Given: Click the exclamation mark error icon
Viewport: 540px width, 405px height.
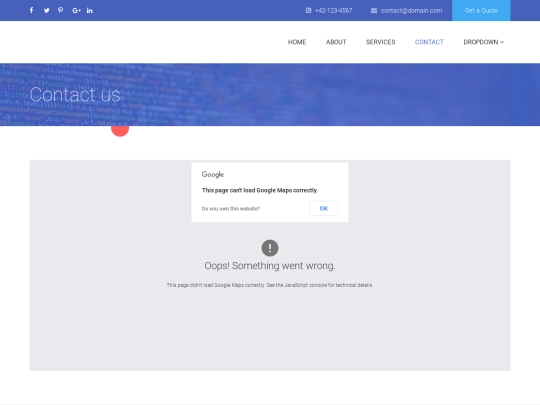Looking at the screenshot, I should coord(270,248).
